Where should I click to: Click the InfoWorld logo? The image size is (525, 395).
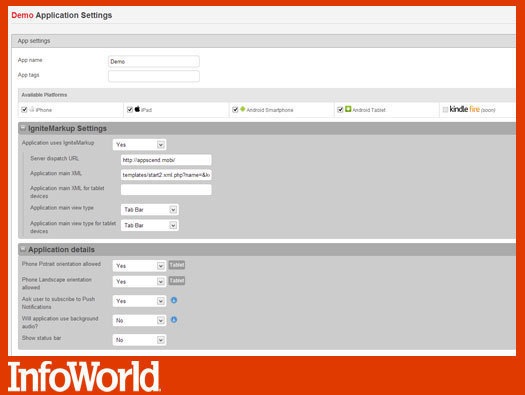[84, 376]
